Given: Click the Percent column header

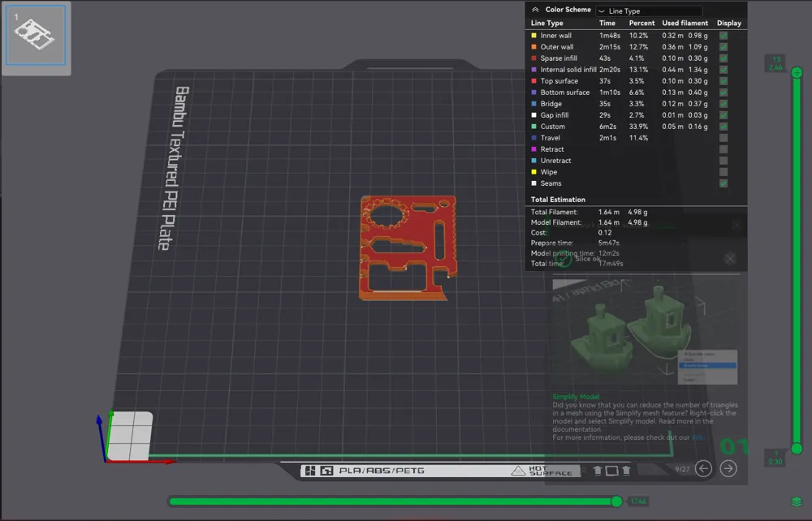Looking at the screenshot, I should point(641,24).
